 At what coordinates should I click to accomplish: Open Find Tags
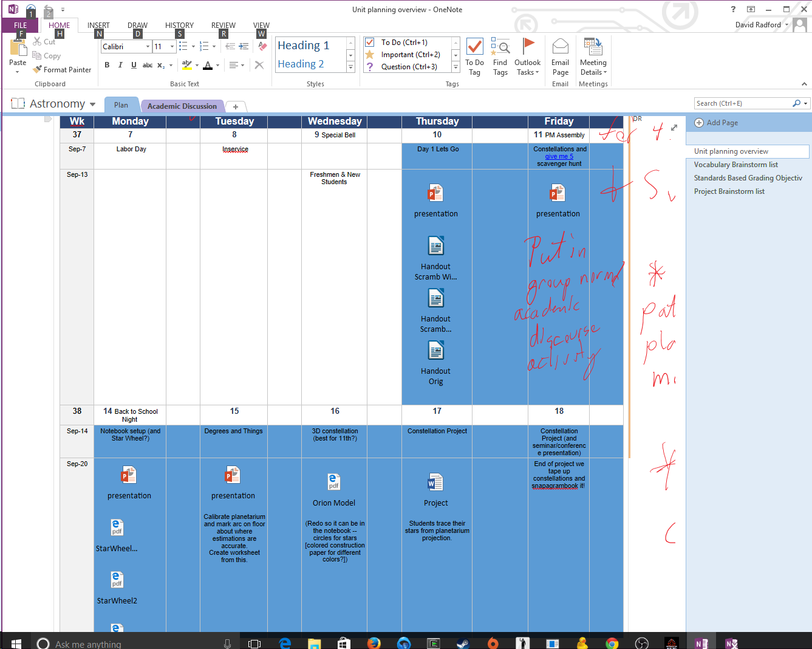point(500,55)
